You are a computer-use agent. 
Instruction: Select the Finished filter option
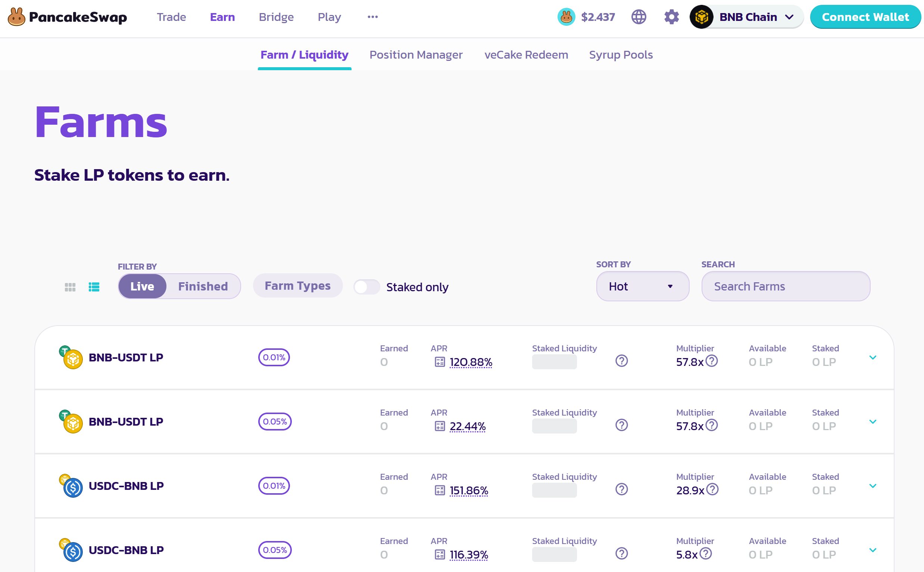tap(203, 286)
